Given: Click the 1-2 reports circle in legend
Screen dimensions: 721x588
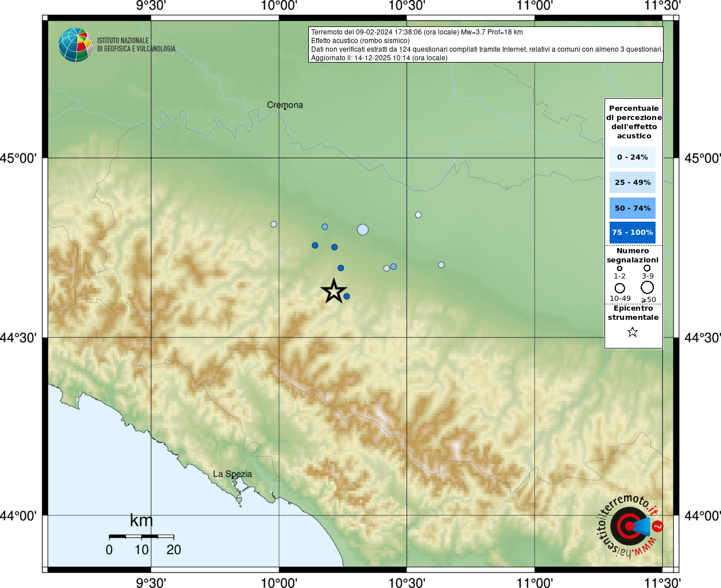Looking at the screenshot, I should 619,268.
